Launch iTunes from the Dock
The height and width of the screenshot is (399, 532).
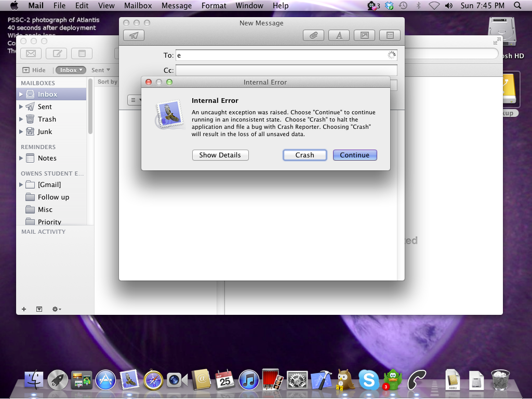249,380
